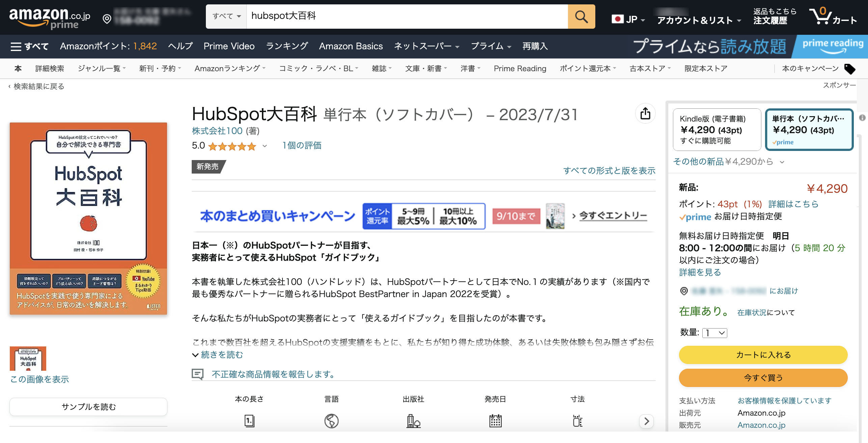
Task: Open 再購入 in nav bar
Action: (x=535, y=46)
